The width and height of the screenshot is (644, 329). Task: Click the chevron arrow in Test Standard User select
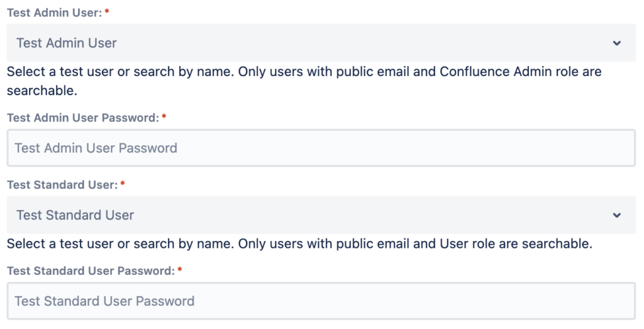click(x=616, y=215)
